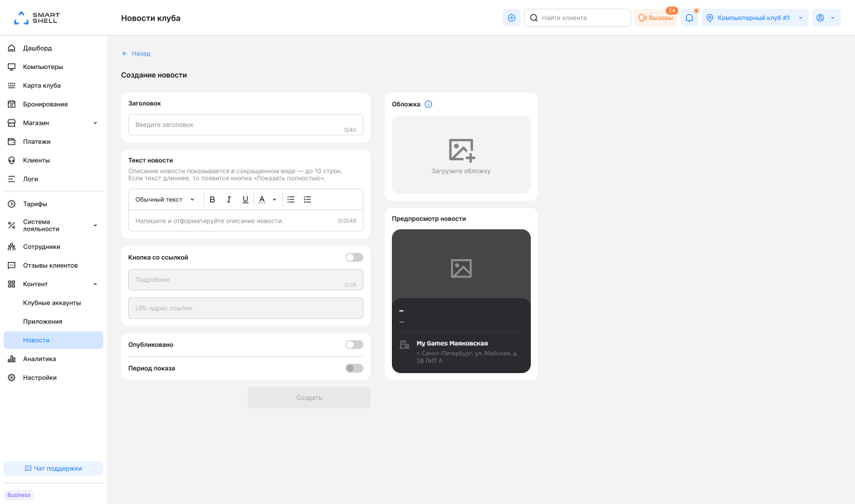Insert a bulleted list

(x=291, y=199)
